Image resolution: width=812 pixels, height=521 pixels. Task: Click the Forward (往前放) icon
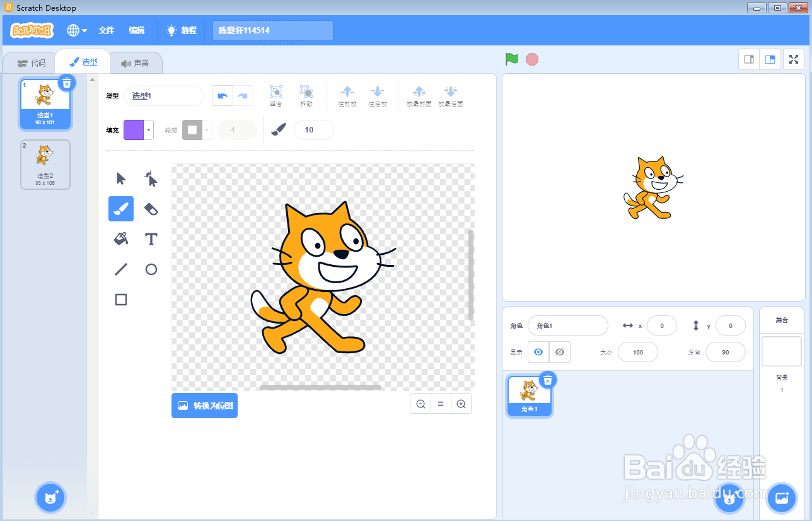point(347,96)
